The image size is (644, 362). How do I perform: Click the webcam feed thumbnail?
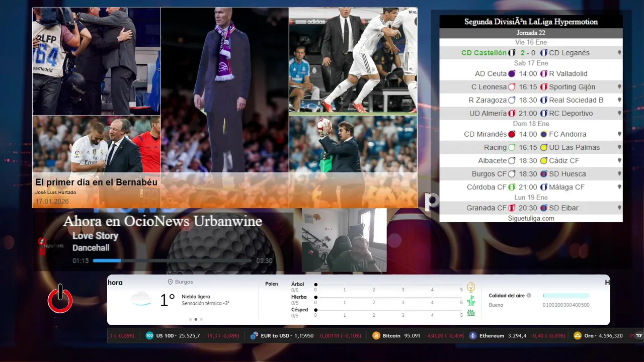click(344, 241)
